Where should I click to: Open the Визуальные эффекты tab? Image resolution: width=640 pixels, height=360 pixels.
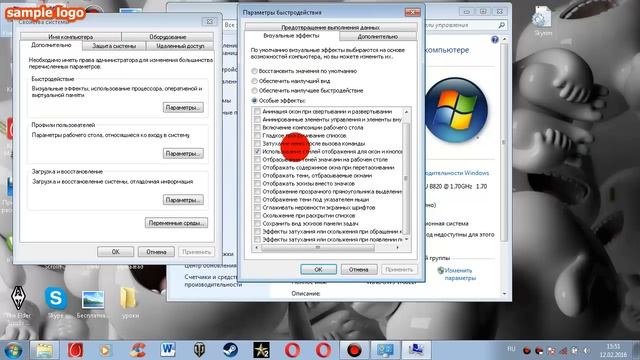point(291,36)
